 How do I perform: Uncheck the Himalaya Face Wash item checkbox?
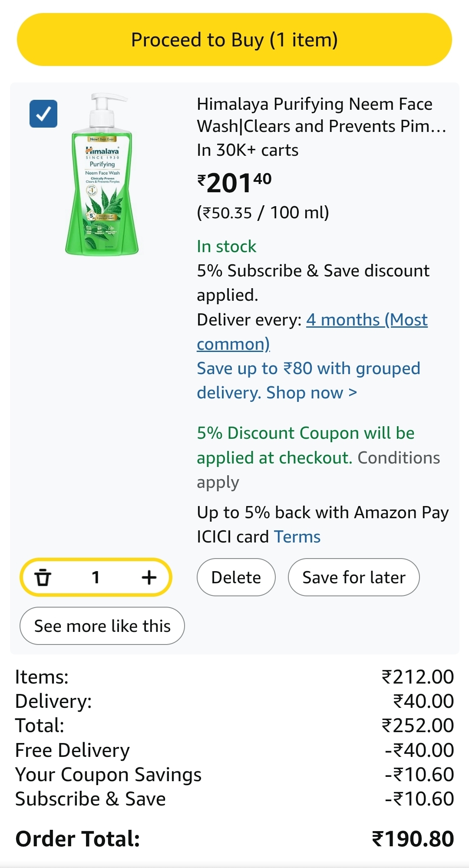tap(43, 114)
